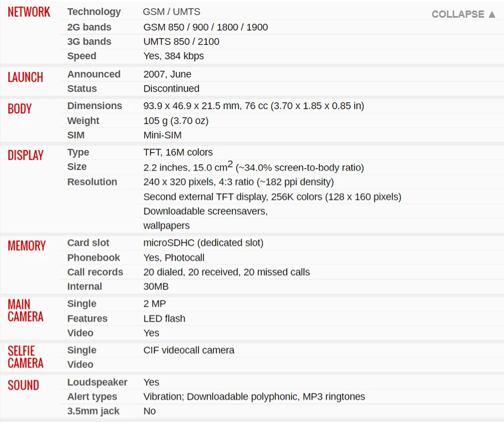Click the Technology spec label
Image resolution: width=504 pixels, height=422 pixels.
click(x=94, y=12)
